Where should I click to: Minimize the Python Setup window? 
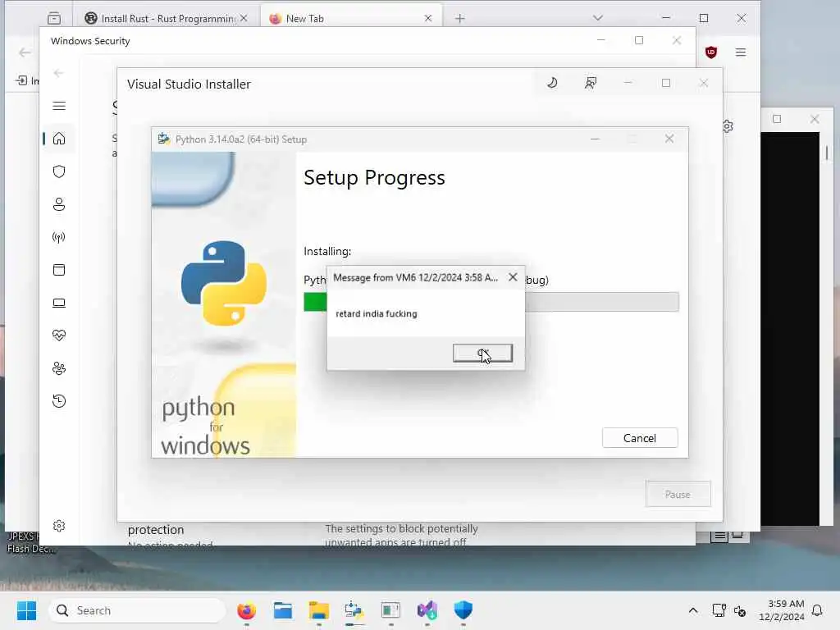click(x=595, y=139)
